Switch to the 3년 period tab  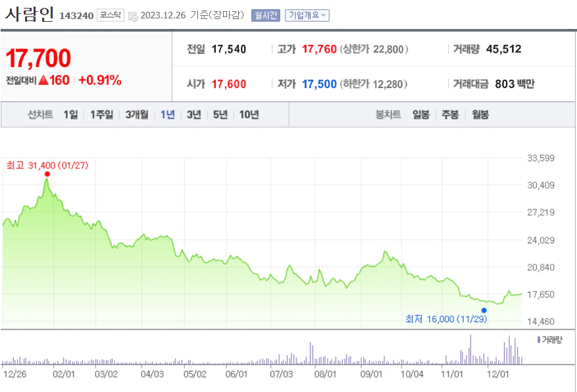click(193, 114)
